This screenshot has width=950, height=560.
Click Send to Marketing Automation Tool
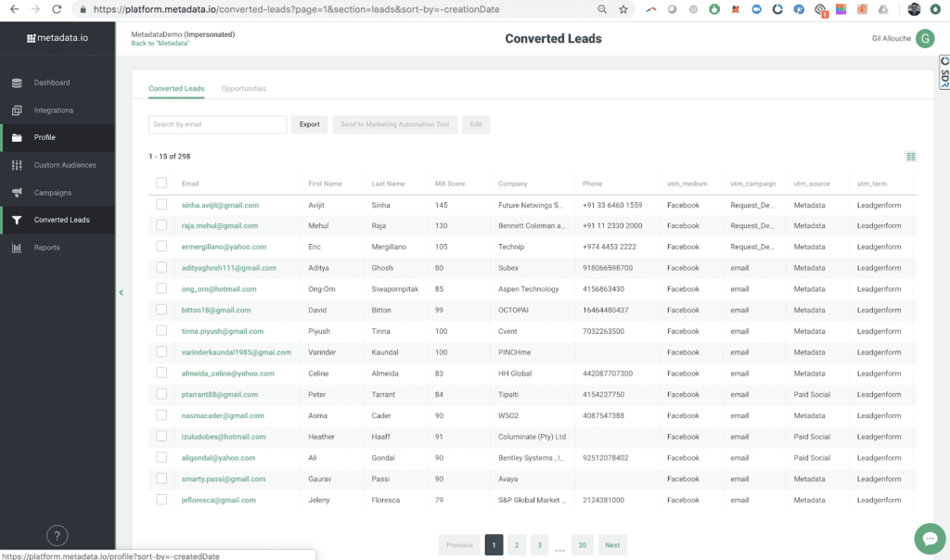395,125
